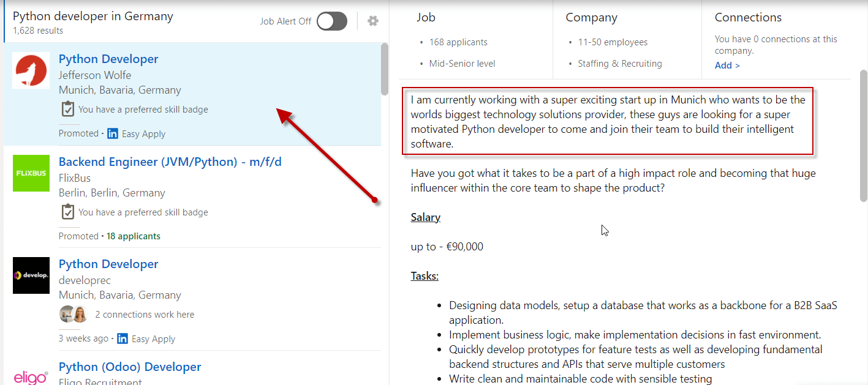
Task: Click skill badge text on FlixBus job
Action: point(143,212)
